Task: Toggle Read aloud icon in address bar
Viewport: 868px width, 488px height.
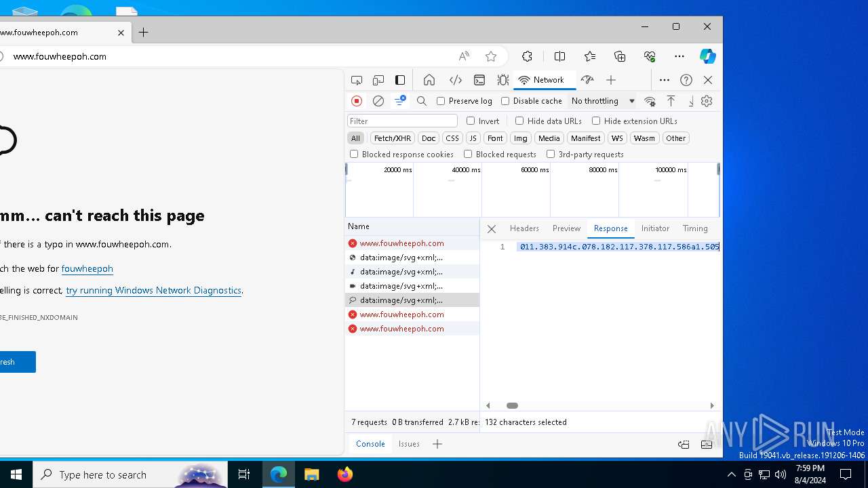Action: (x=464, y=56)
